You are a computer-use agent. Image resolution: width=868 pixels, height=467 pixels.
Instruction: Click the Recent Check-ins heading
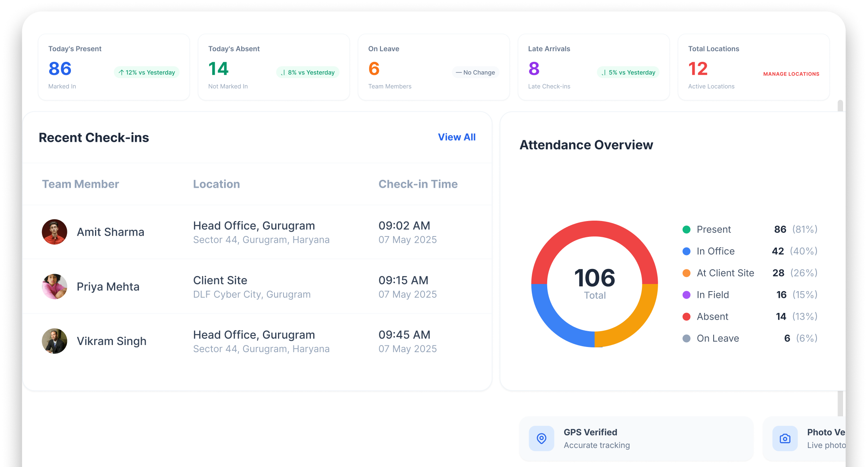(x=94, y=137)
